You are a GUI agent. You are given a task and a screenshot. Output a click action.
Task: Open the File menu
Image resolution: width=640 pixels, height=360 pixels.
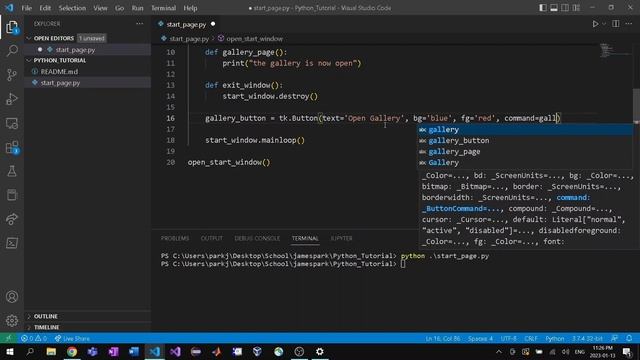27,8
